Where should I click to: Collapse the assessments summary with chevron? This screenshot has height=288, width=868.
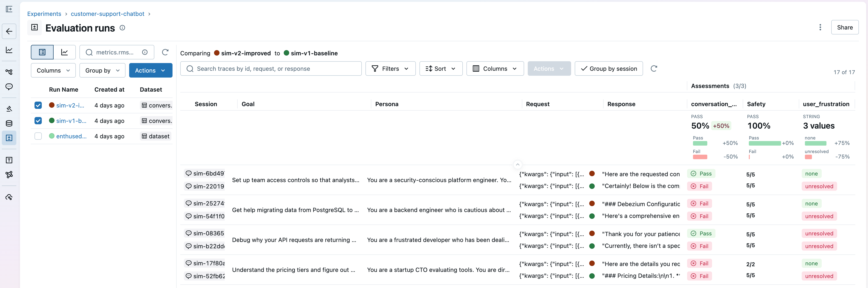click(518, 165)
